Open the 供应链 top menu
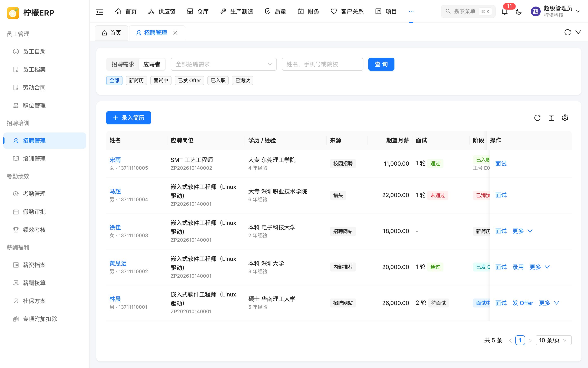The image size is (588, 368). (162, 11)
